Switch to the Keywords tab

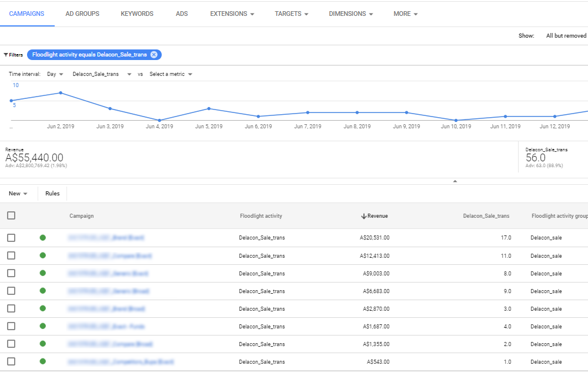(137, 14)
